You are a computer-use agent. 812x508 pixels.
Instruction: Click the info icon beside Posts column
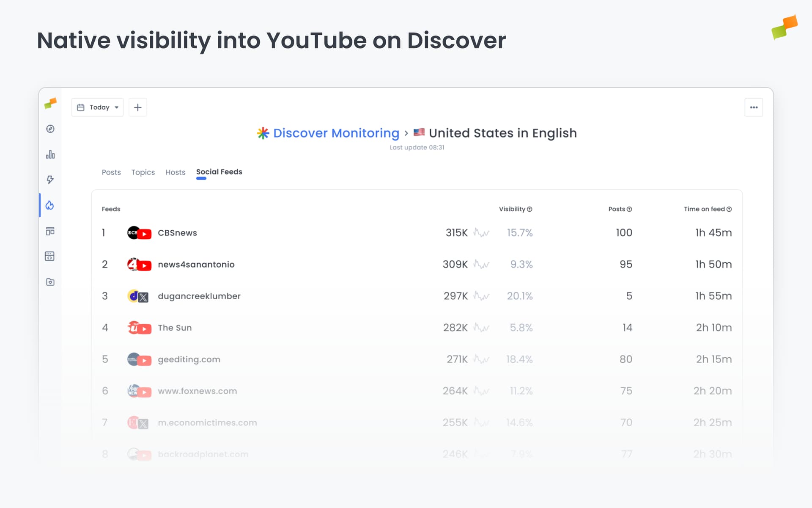click(x=629, y=209)
